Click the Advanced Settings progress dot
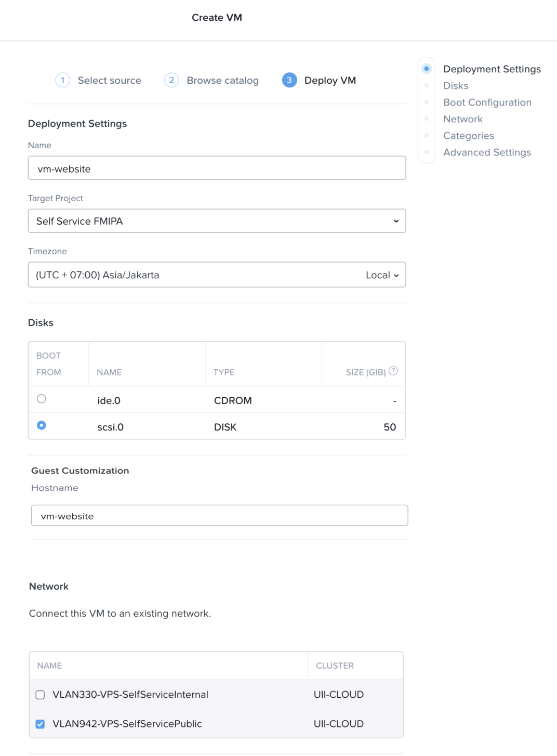 coord(426,152)
